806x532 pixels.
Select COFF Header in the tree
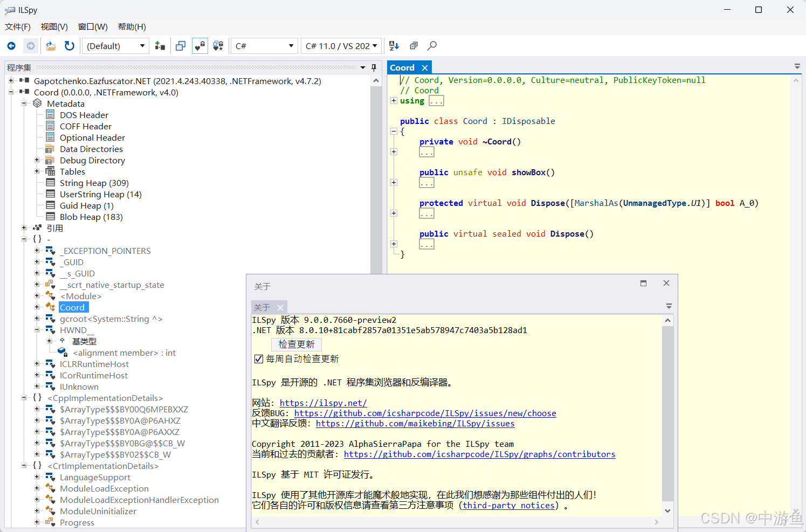point(85,126)
